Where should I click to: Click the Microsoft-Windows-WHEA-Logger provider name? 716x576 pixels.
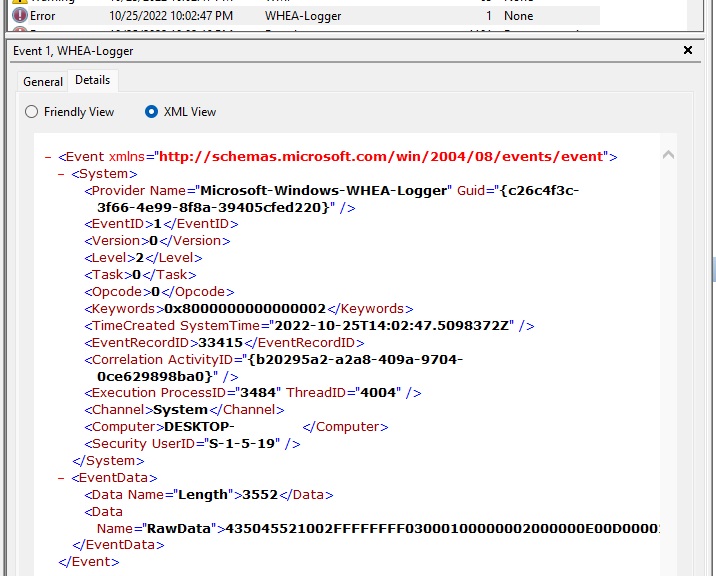(x=325, y=190)
